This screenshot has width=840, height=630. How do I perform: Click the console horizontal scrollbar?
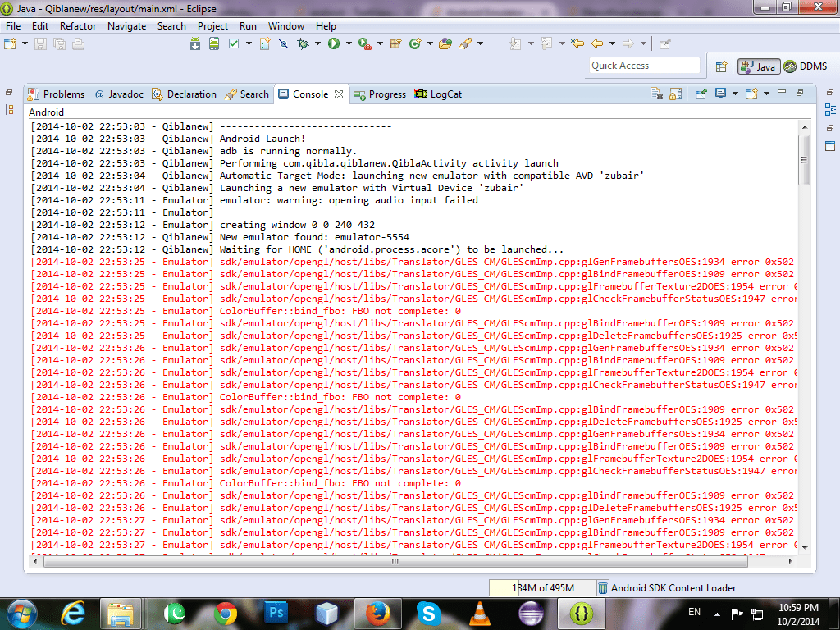395,561
